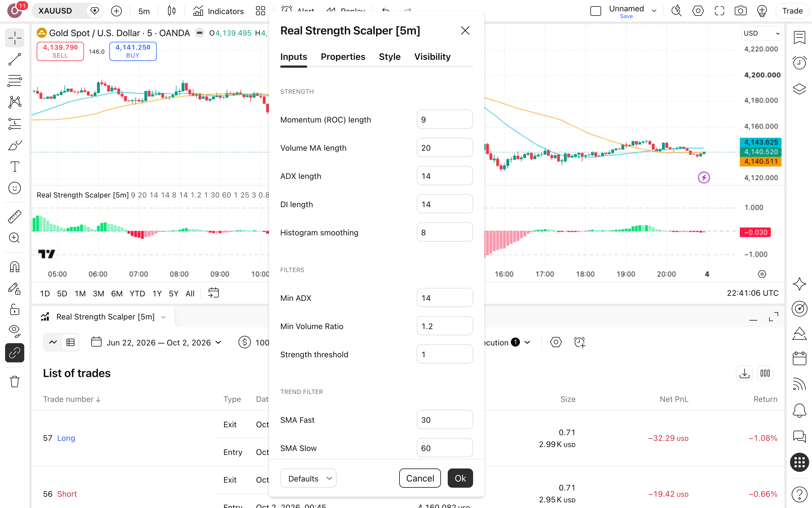
Task: Open the backtest date range dropdown
Action: (x=156, y=342)
